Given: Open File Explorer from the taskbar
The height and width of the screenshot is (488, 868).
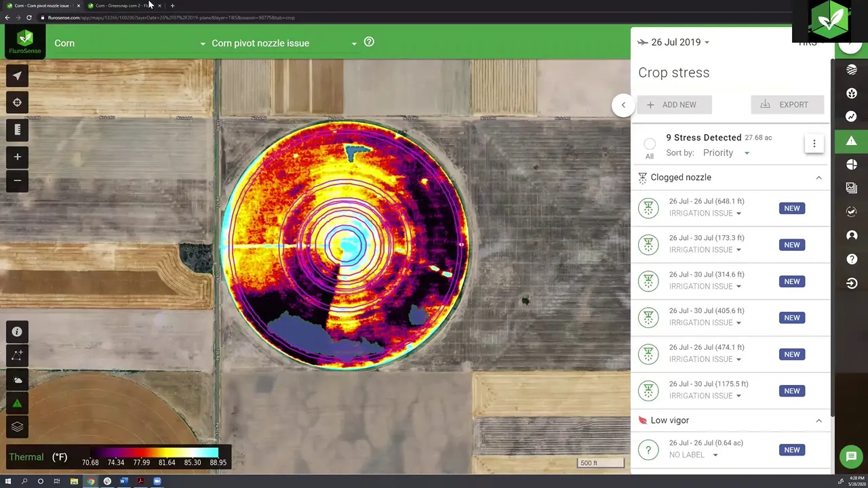Looking at the screenshot, I should [x=73, y=481].
